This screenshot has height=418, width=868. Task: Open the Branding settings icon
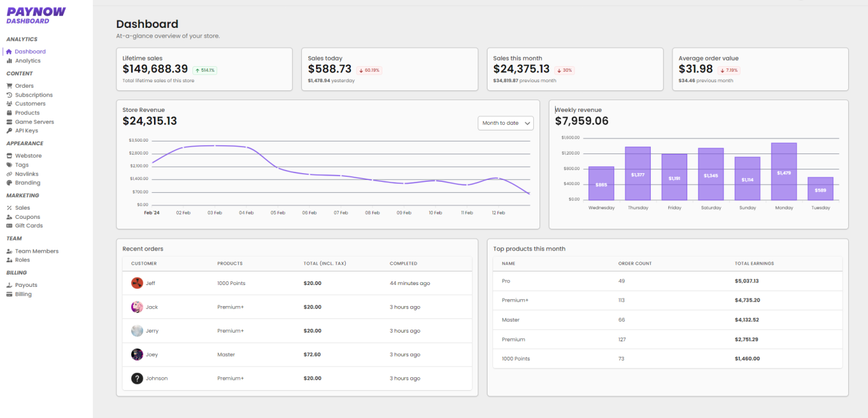click(x=9, y=182)
